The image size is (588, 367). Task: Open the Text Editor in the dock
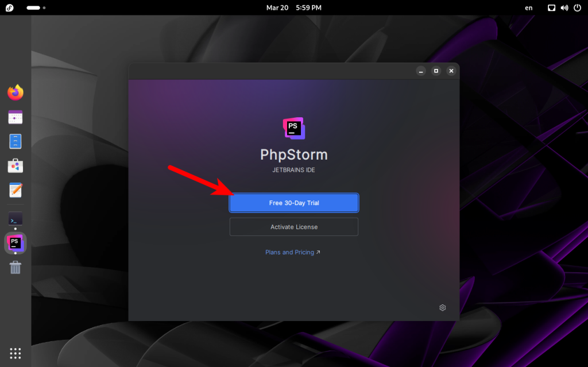click(x=16, y=190)
